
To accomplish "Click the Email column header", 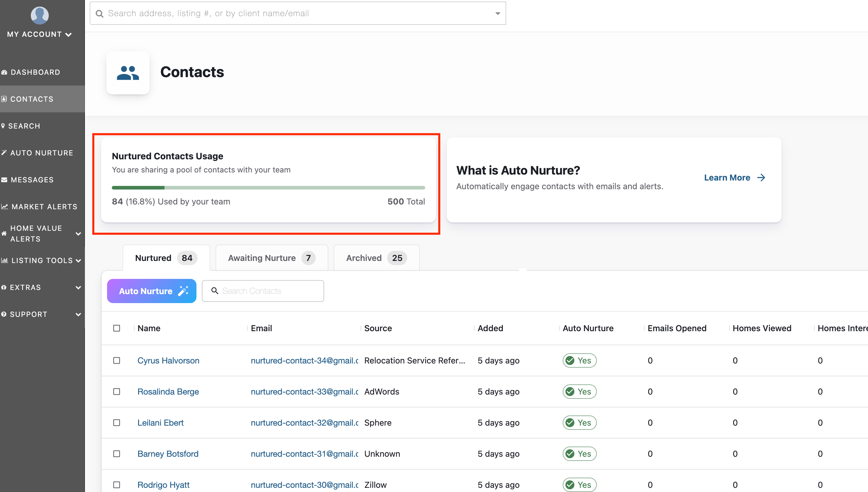I will [x=261, y=328].
